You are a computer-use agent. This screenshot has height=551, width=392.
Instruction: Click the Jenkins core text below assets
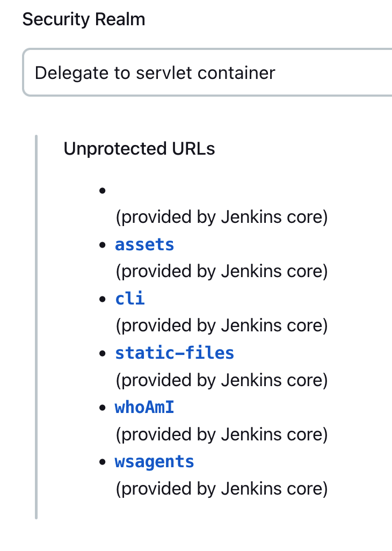point(221,272)
